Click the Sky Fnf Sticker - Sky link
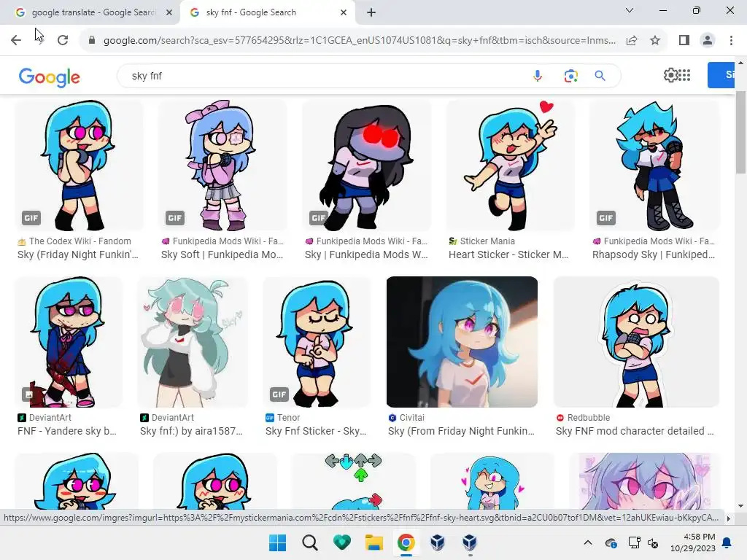Image resolution: width=747 pixels, height=560 pixels. pyautogui.click(x=316, y=431)
